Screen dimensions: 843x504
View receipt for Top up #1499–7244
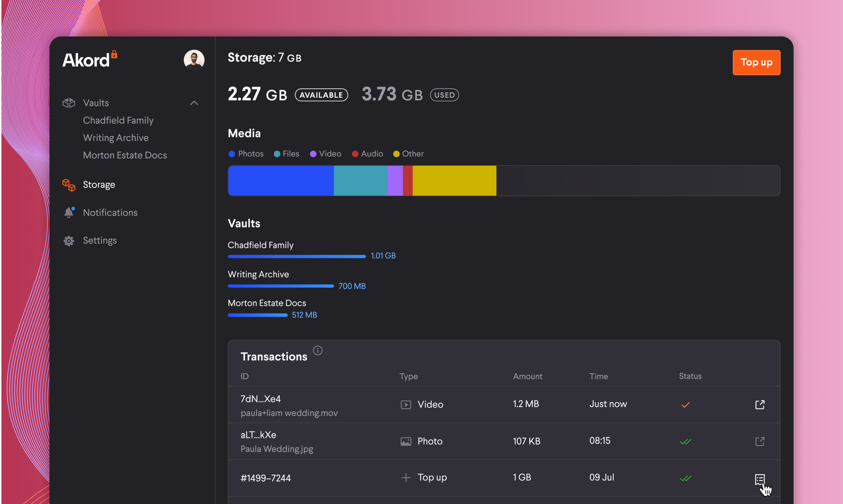pos(759,479)
